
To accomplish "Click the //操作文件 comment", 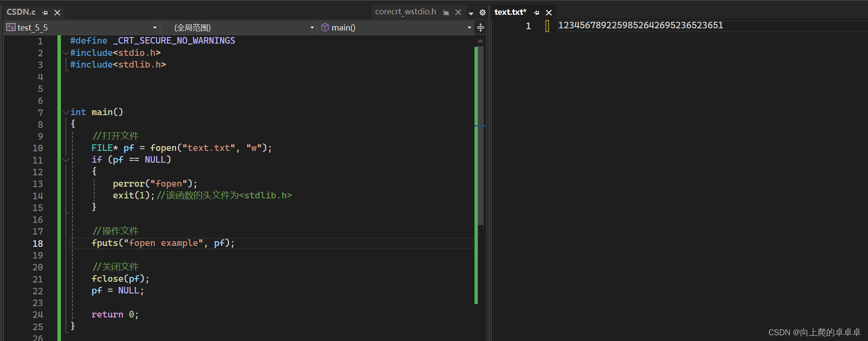I will tap(115, 231).
